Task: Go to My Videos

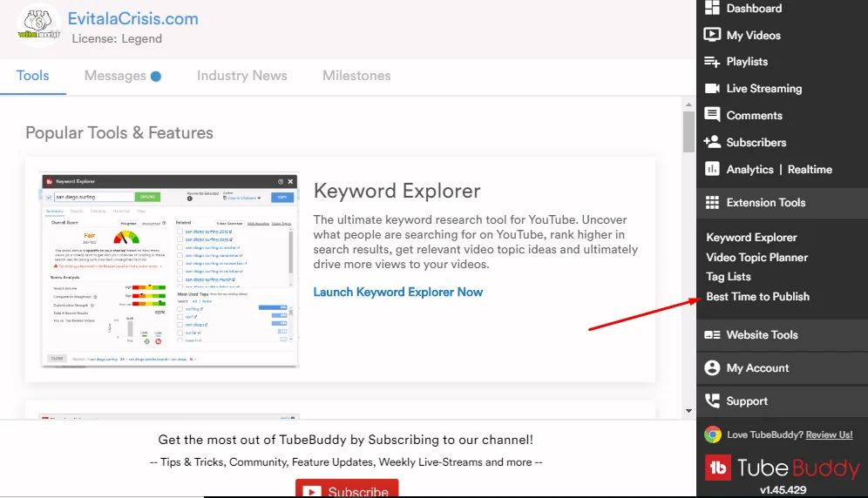Action: tap(754, 36)
